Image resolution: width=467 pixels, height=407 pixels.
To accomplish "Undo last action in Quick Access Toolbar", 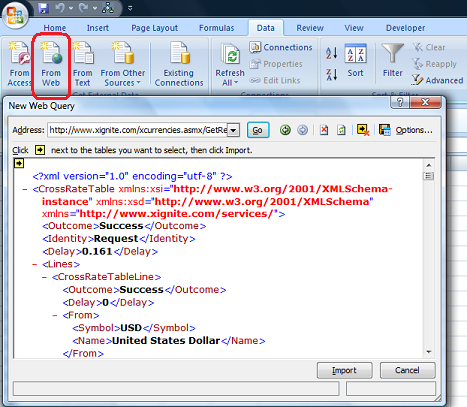I will click(60, 7).
